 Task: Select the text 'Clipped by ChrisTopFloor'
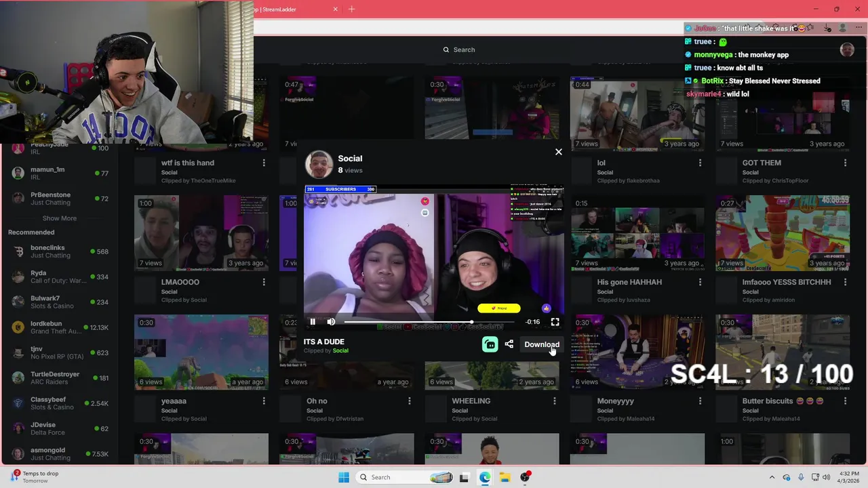[x=776, y=181]
